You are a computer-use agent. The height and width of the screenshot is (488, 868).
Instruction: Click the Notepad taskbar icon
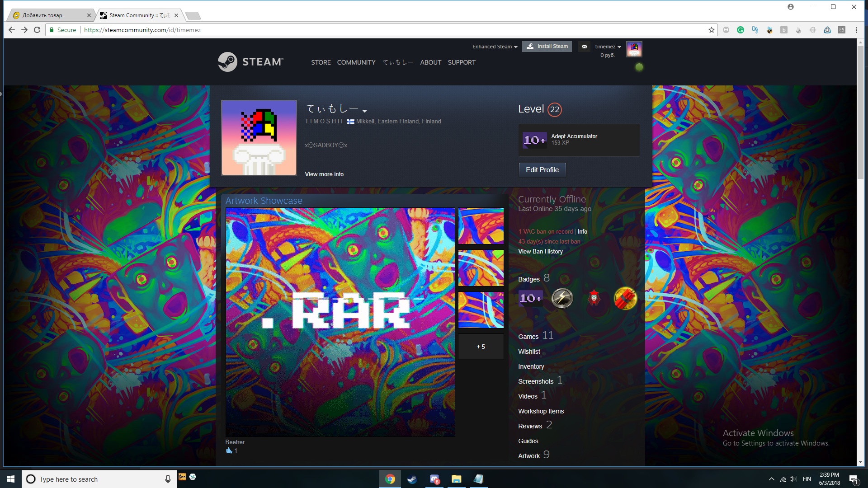(x=478, y=479)
